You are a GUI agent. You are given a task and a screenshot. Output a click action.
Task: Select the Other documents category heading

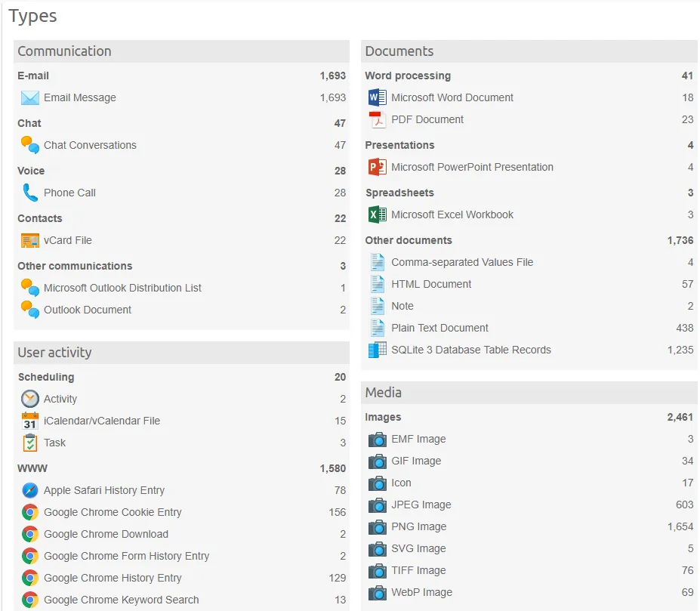click(x=409, y=240)
